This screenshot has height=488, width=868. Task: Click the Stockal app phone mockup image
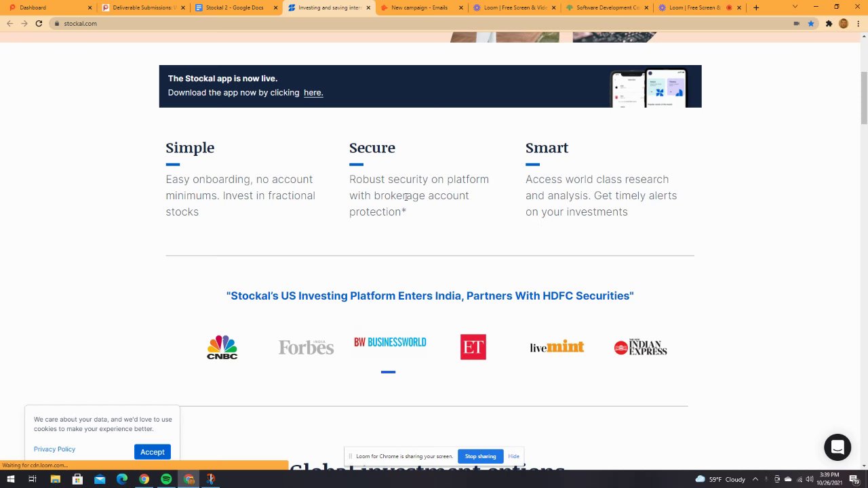point(650,88)
